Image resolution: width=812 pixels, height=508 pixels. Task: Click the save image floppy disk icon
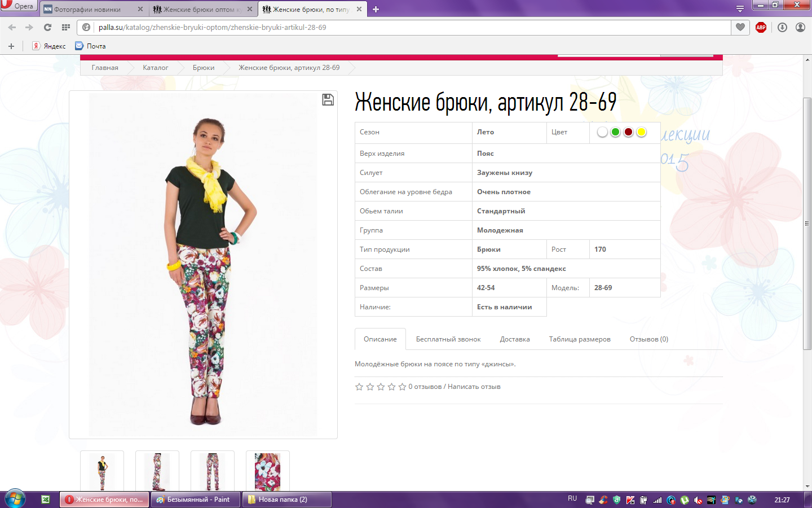click(328, 100)
